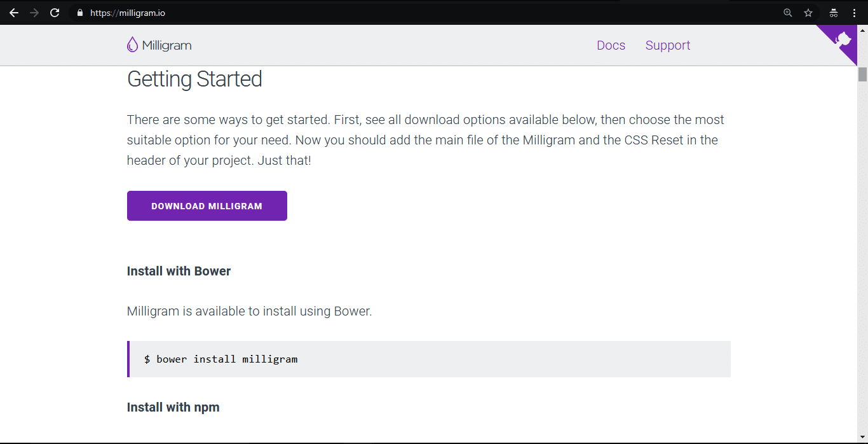Click the Getting Started heading
Screen dimensions: 868x444
(194, 79)
